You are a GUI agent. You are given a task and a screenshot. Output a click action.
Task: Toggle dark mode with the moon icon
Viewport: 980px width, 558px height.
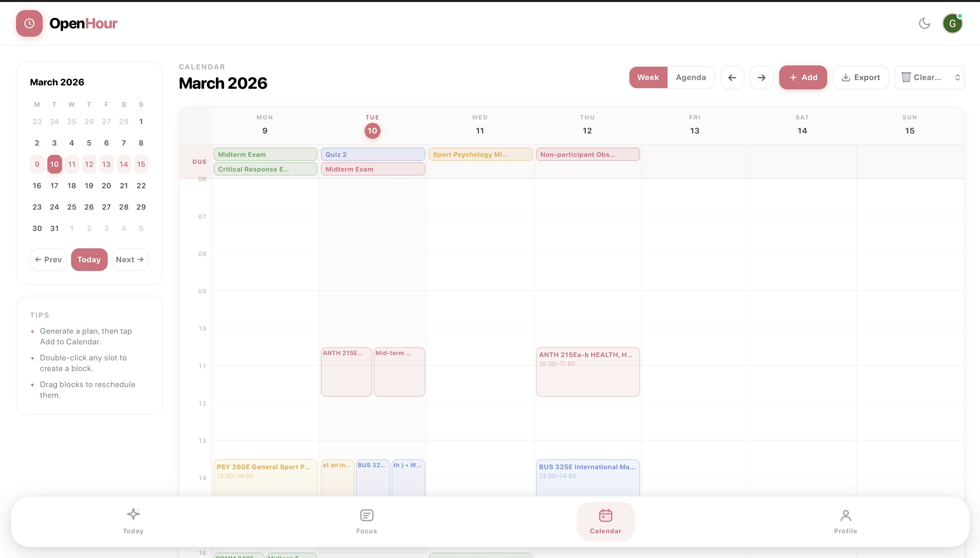pos(924,23)
